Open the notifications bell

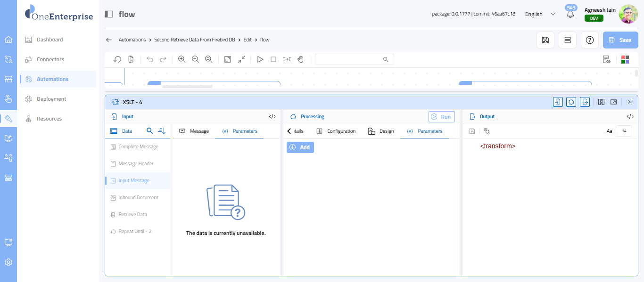570,15
